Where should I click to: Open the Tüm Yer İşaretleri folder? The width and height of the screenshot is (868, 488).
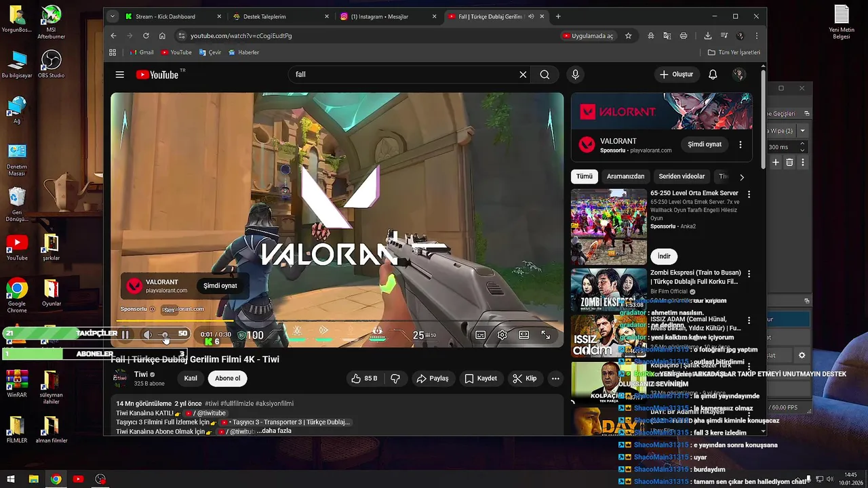coord(734,52)
